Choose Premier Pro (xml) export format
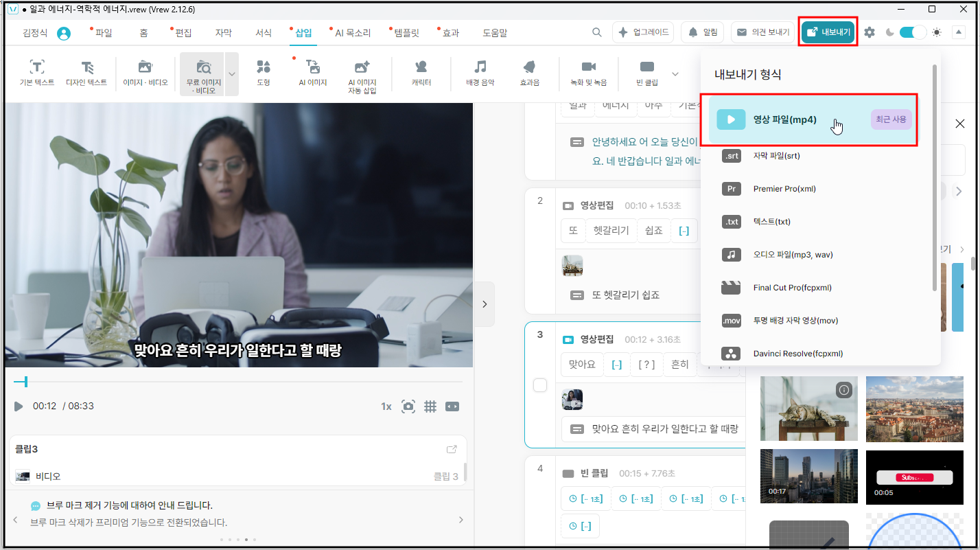This screenshot has width=980, height=550. pyautogui.click(x=816, y=189)
